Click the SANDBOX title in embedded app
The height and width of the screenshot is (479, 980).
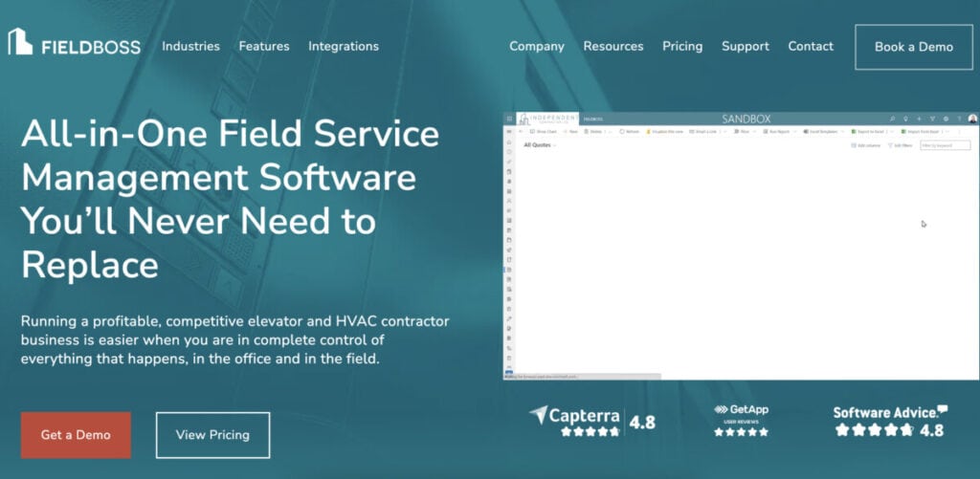coord(746,119)
